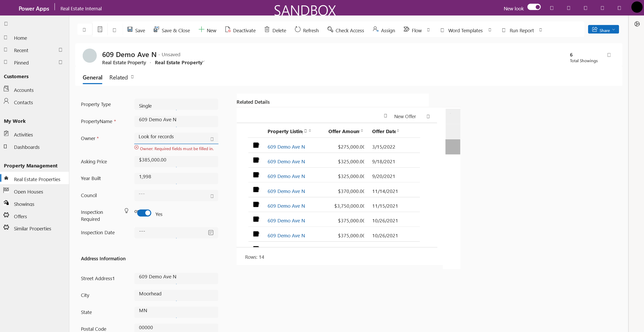
Task: Click the Inspection Required lightbulb hint icon
Action: tap(126, 211)
